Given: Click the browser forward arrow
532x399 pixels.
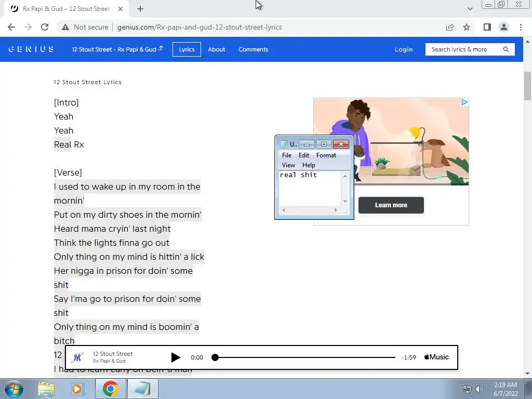Looking at the screenshot, I should 28,27.
